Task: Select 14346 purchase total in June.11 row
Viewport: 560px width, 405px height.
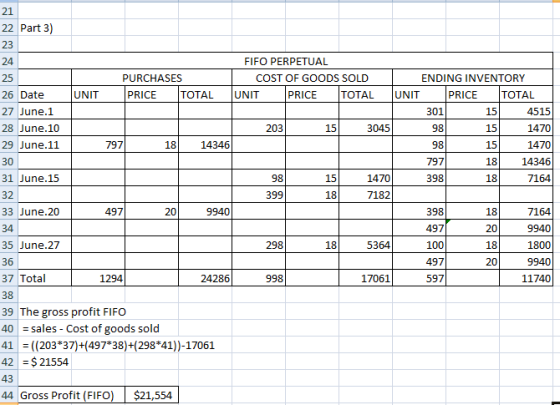Action: coord(205,145)
